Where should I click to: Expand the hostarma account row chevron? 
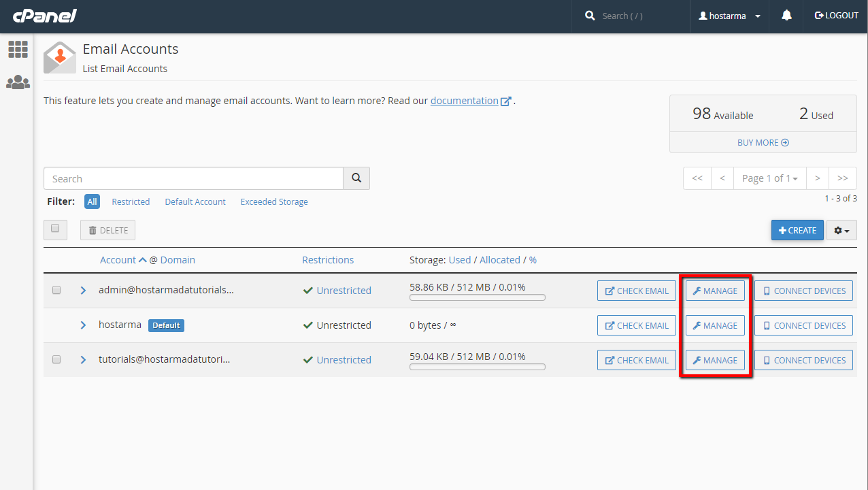coord(83,325)
